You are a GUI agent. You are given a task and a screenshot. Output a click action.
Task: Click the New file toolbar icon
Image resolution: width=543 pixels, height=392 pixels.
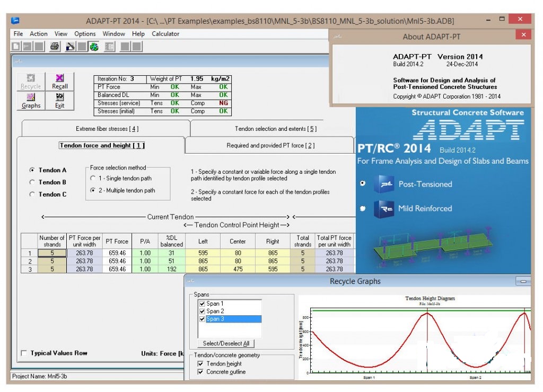pos(15,47)
